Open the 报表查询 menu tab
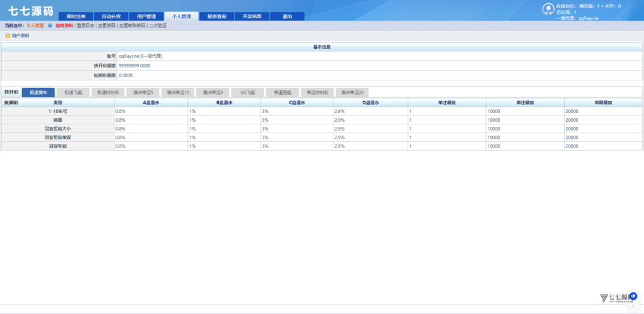This screenshot has height=314, width=644. click(x=216, y=16)
